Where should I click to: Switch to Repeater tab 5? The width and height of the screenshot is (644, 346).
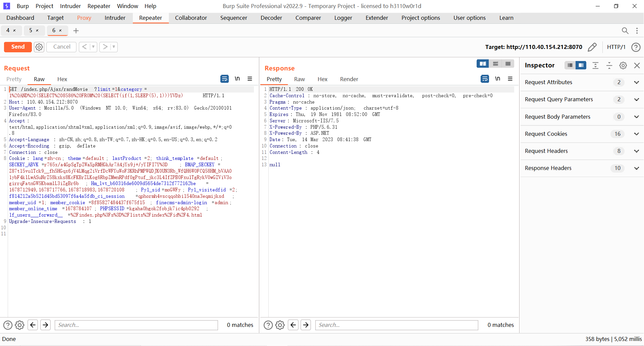click(x=31, y=31)
